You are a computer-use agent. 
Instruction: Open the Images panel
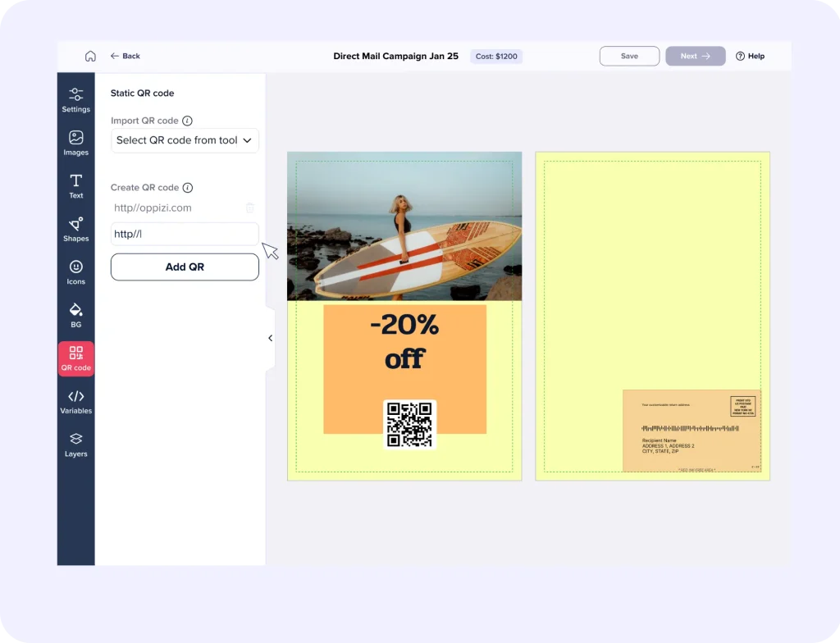point(75,143)
